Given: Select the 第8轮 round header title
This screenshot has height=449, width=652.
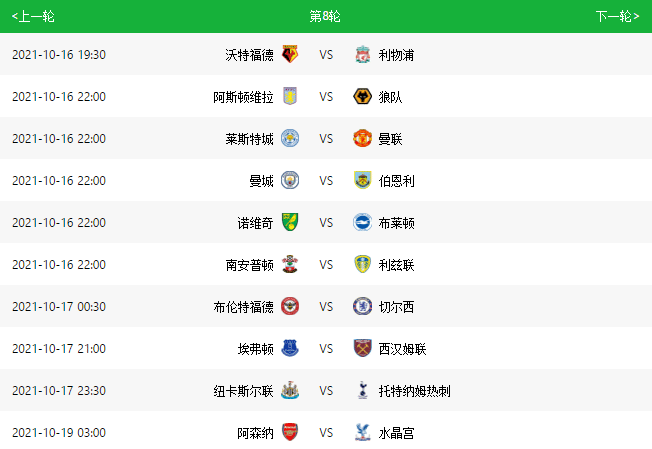Looking at the screenshot, I should coord(325,16).
